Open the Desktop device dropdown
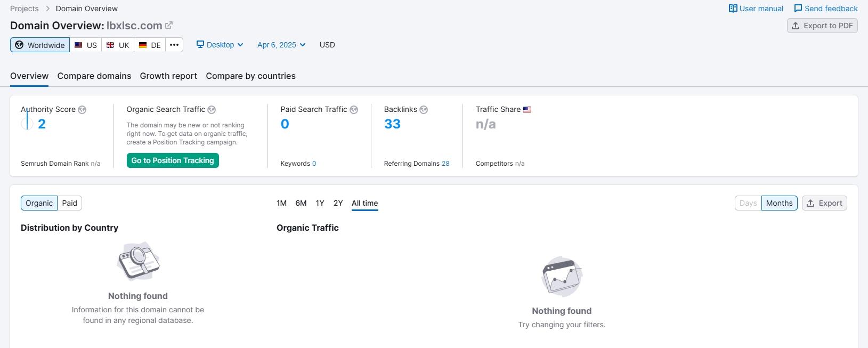This screenshot has width=868, height=348. tap(220, 45)
